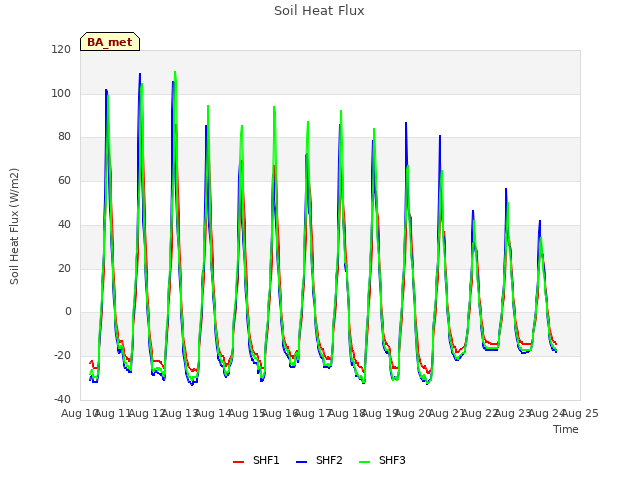Click the 40 y-axis tick label
The width and height of the screenshot is (640, 480).
point(64,224)
